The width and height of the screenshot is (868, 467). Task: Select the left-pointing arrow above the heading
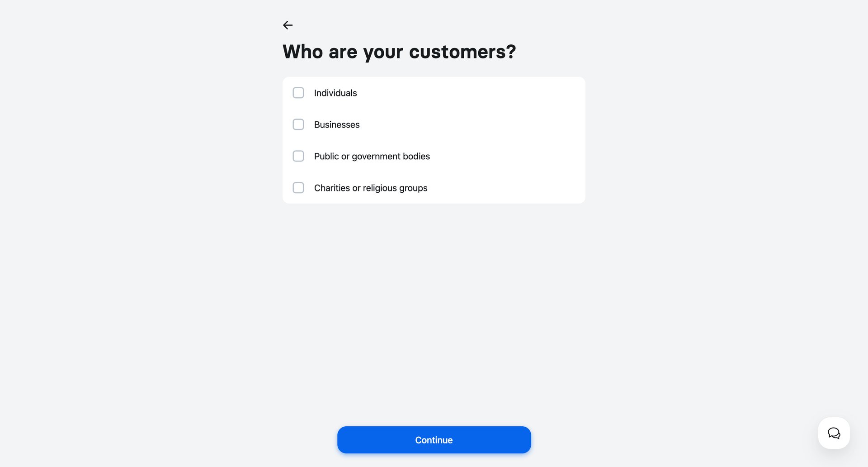pos(288,25)
